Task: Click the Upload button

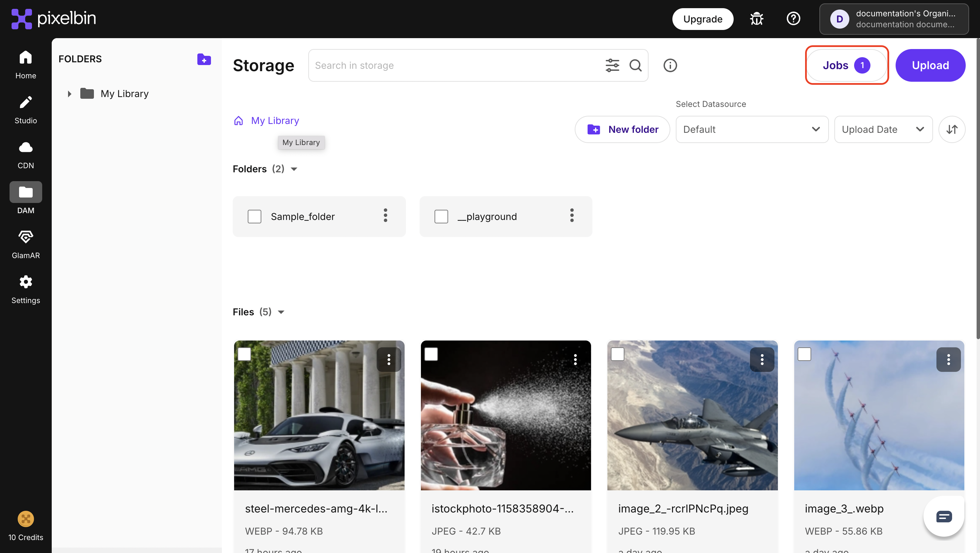Action: point(930,65)
